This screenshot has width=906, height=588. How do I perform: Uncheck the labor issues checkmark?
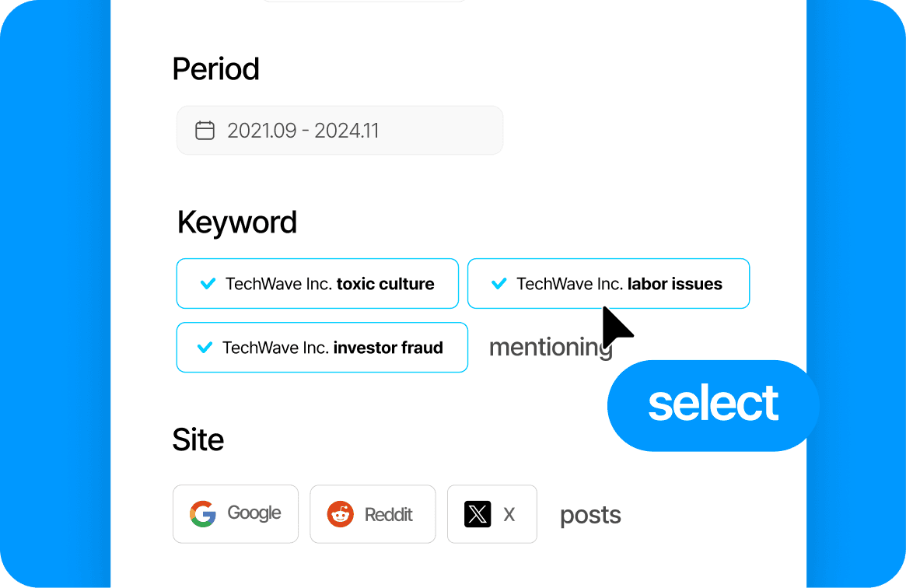click(499, 284)
